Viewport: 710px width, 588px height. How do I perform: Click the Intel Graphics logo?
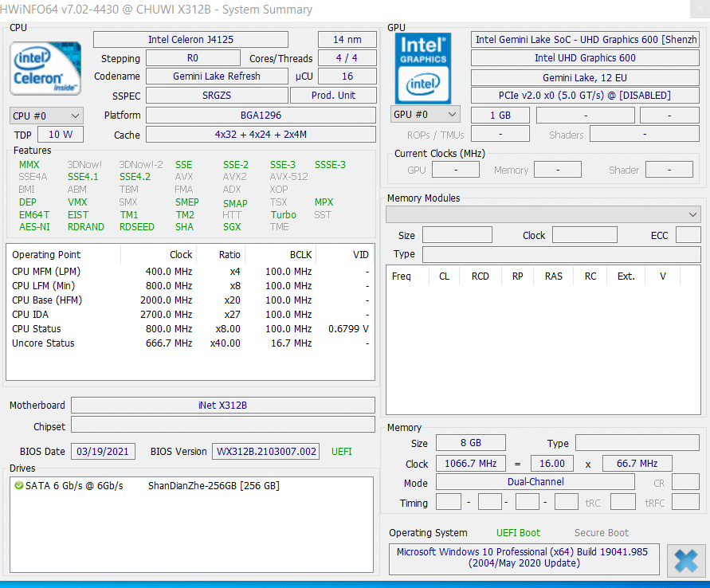(423, 69)
